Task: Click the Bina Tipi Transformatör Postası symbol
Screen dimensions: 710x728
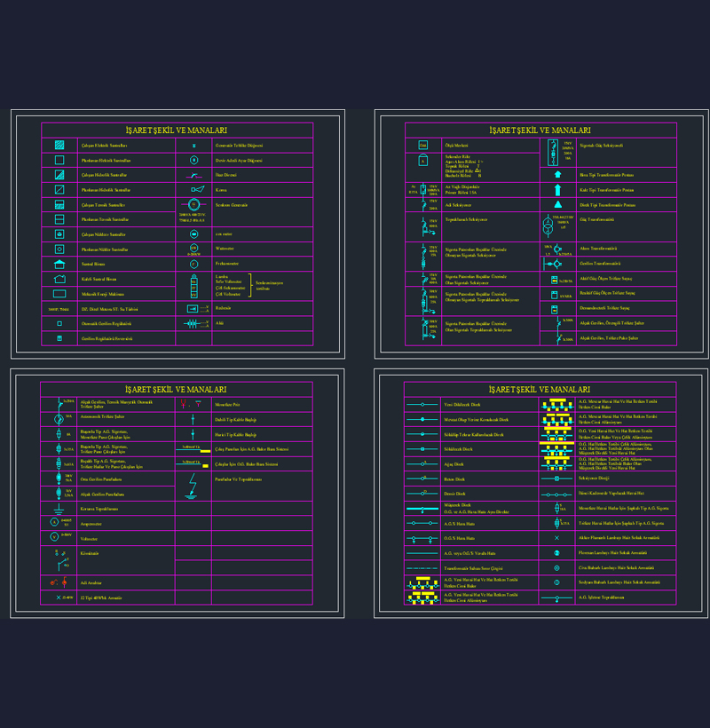Action: 558,174
